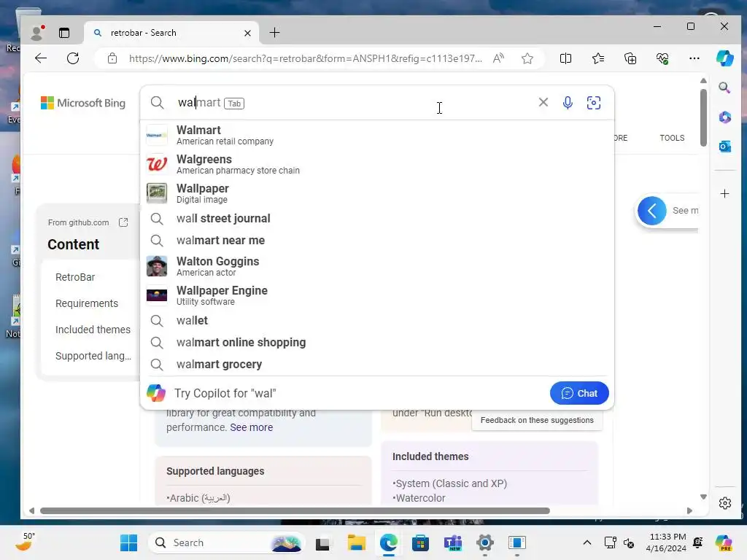Open From github.com external link icon
Image resolution: width=747 pixels, height=560 pixels.
[x=123, y=222]
